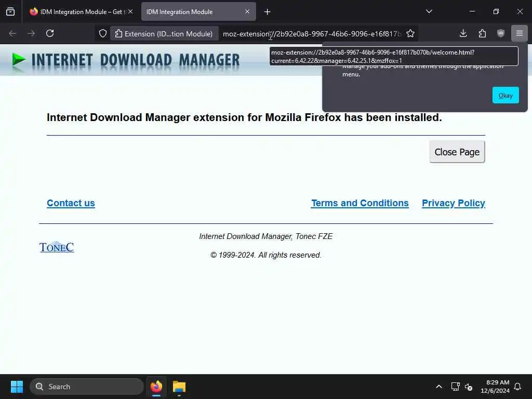Close the first IDM Integration Module tab
This screenshot has height=399, width=532.
click(x=130, y=11)
